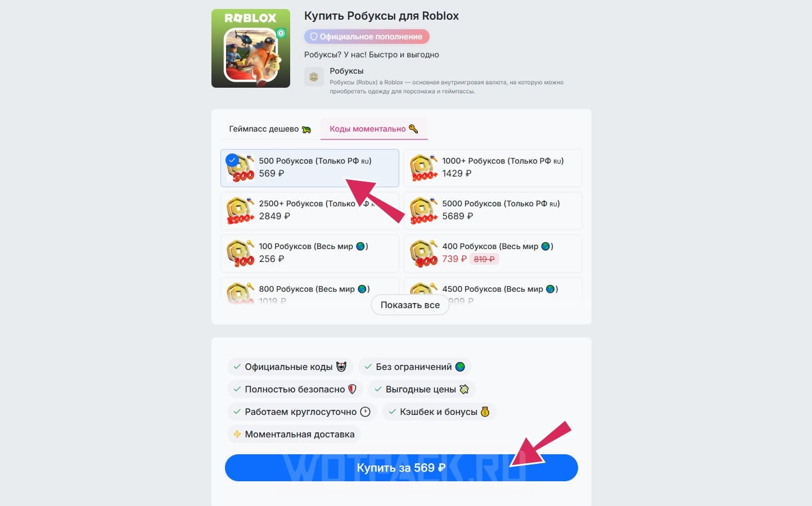Click the Официальное пополнение badge

tap(367, 37)
